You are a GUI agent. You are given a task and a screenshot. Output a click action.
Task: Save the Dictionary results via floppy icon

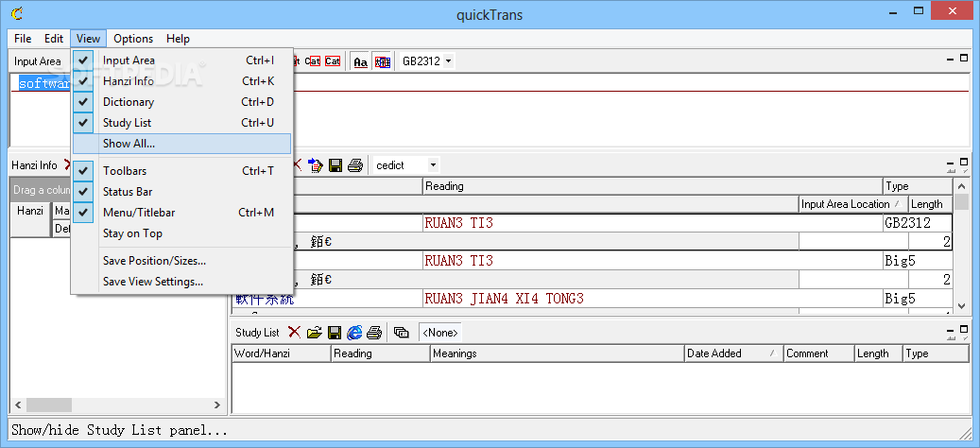point(335,165)
